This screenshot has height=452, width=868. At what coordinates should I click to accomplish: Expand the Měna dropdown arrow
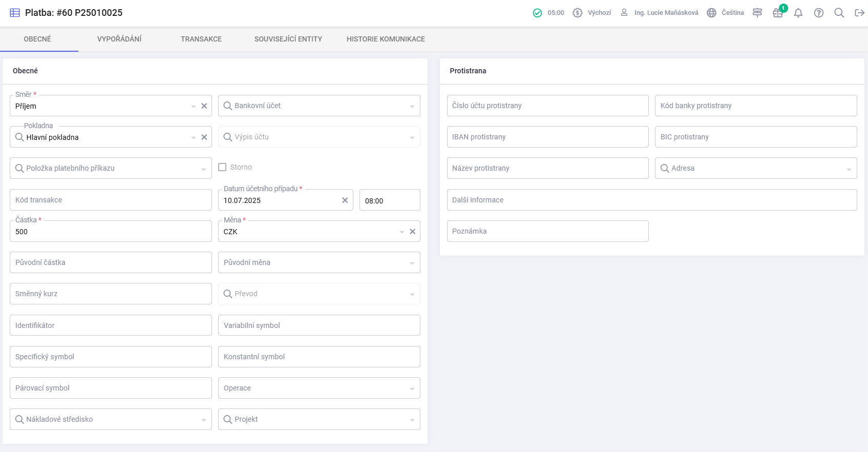coord(402,232)
